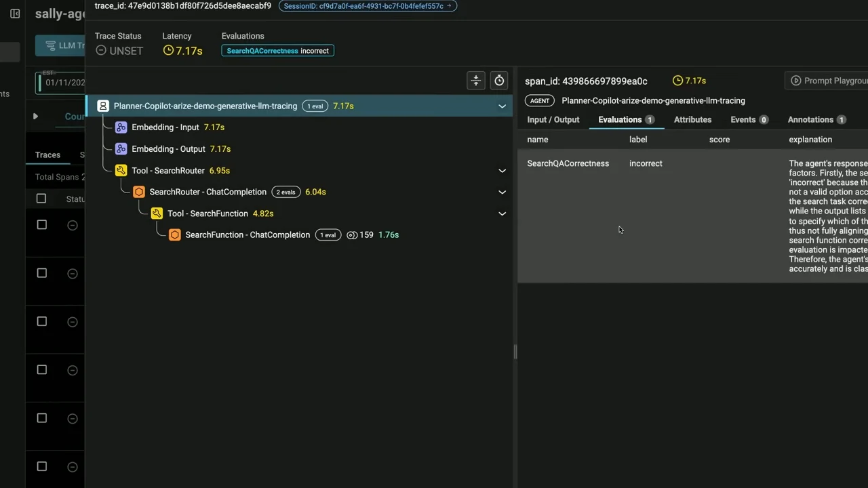Click the UNSET trace status icon
Viewport: 868px width, 488px height.
point(101,51)
